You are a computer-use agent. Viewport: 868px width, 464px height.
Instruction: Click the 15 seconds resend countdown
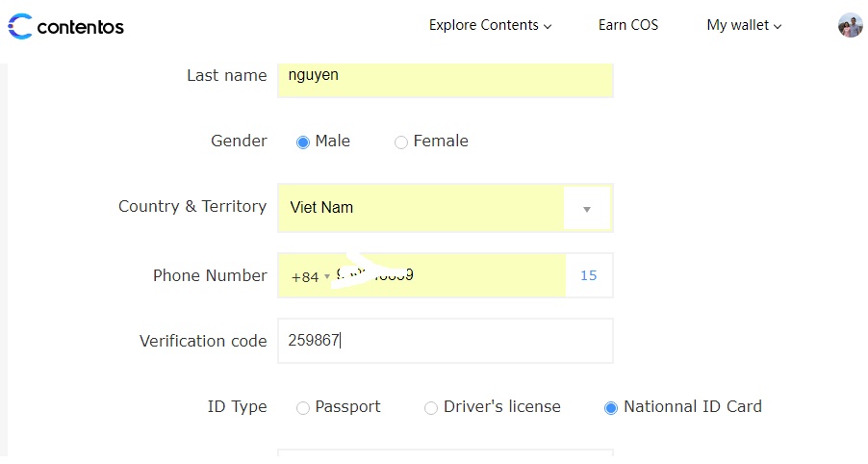pos(589,276)
